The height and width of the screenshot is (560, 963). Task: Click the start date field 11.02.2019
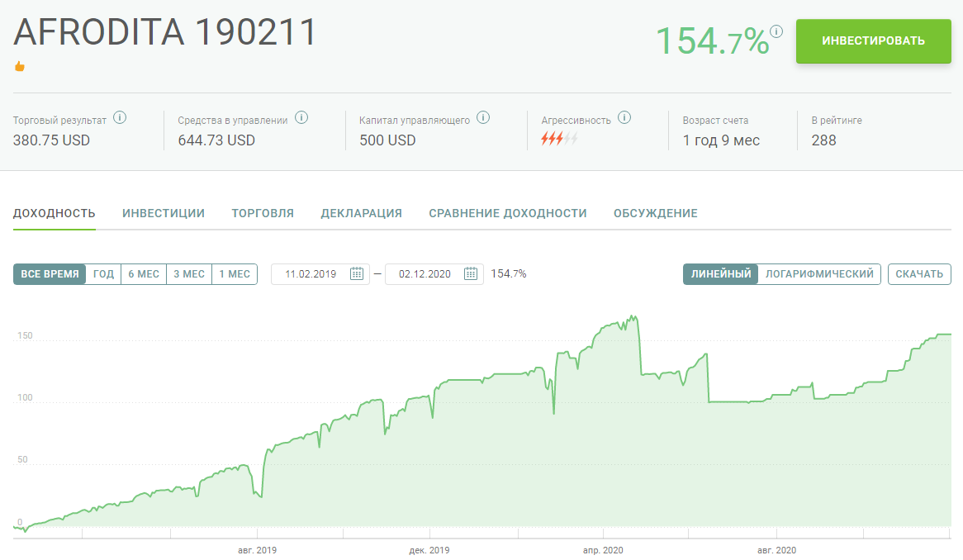320,274
